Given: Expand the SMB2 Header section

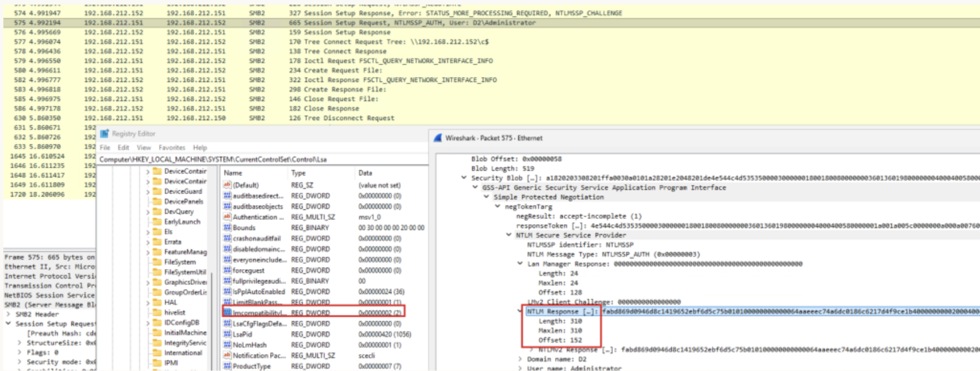Looking at the screenshot, I should point(8,314).
